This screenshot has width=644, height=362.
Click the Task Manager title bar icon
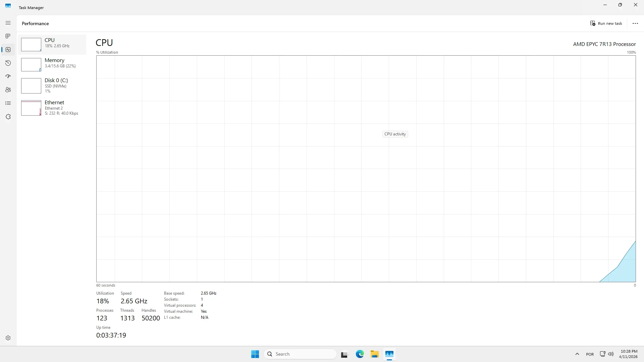point(8,6)
